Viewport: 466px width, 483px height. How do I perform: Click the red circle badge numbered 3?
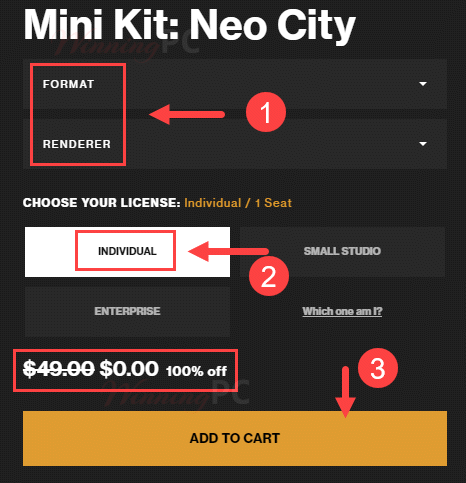pyautogui.click(x=378, y=368)
